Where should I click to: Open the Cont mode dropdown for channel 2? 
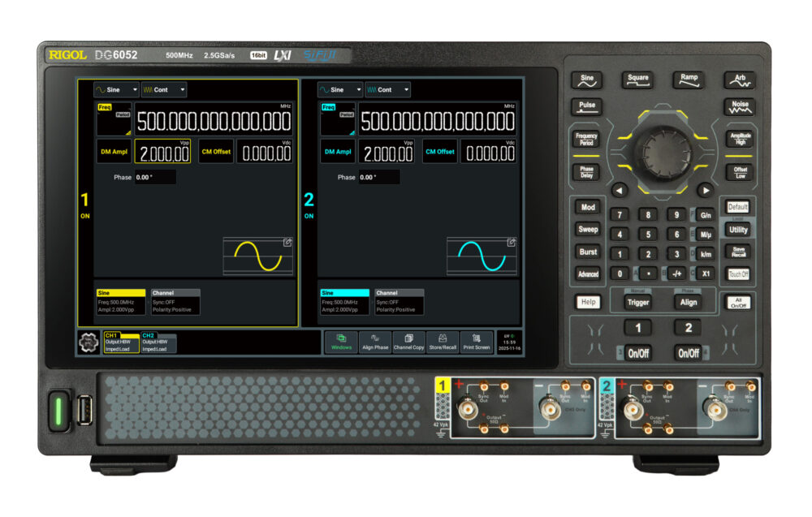[388, 90]
